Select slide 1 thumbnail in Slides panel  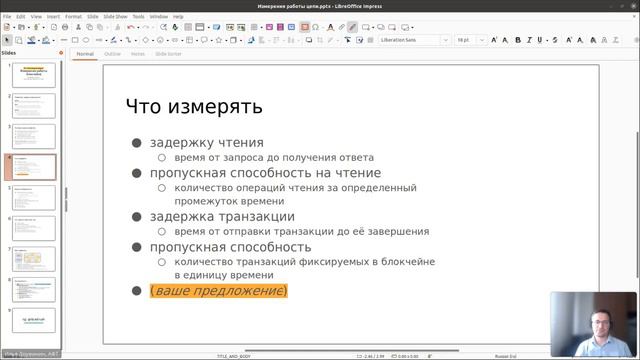(34, 75)
